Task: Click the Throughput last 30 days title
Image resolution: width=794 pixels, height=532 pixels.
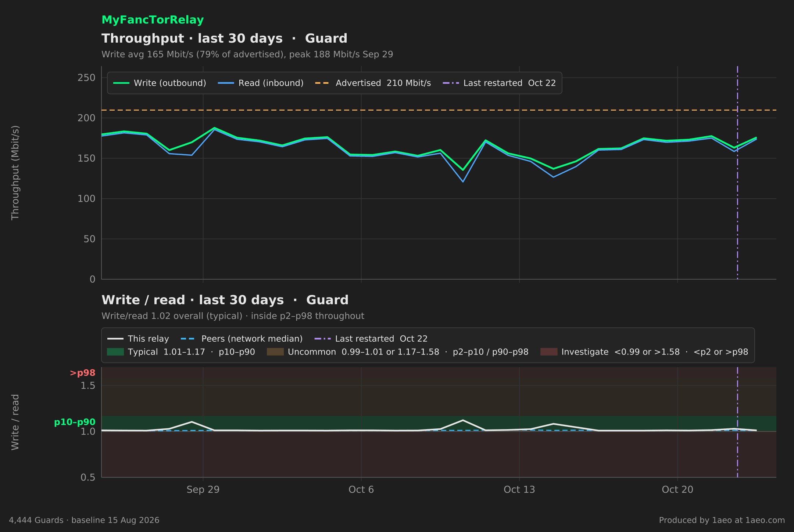Action: pyautogui.click(x=225, y=39)
